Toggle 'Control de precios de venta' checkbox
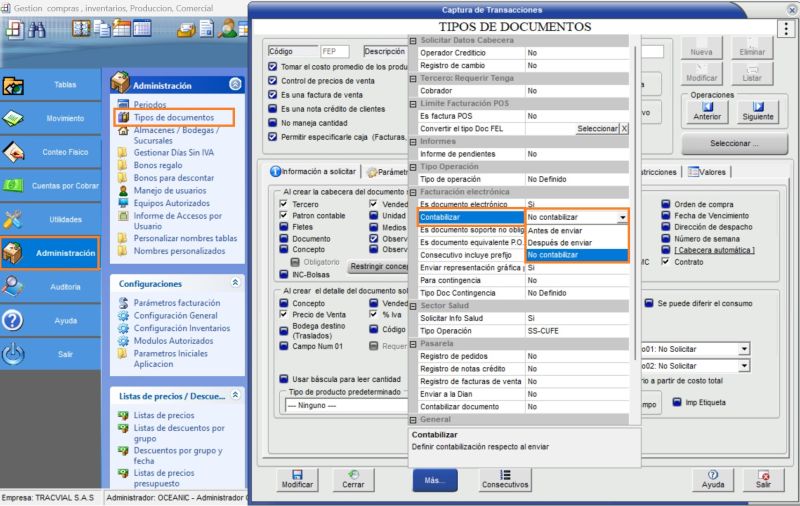Screen dimensions: 800x506 pyautogui.click(x=273, y=81)
